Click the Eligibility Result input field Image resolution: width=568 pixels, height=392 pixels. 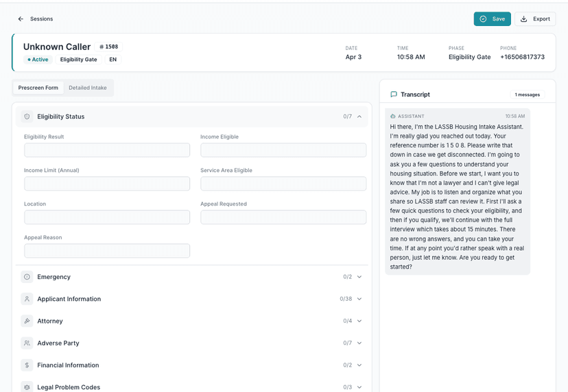[x=107, y=150]
